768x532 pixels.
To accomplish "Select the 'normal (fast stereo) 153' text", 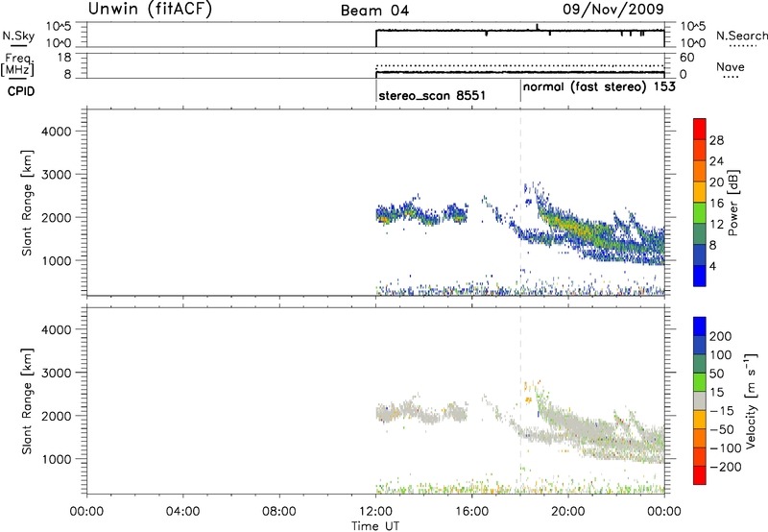I will point(599,87).
